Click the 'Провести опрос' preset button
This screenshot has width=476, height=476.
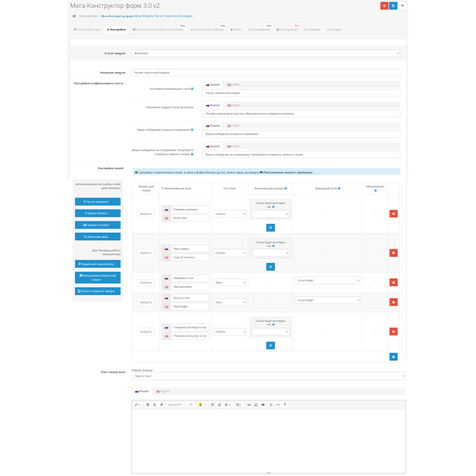pos(98,225)
